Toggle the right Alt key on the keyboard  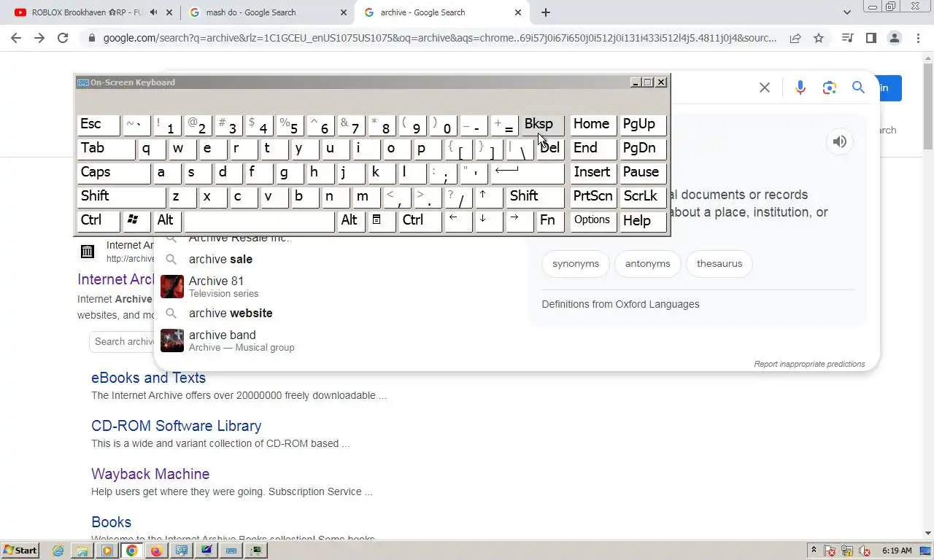[351, 221]
